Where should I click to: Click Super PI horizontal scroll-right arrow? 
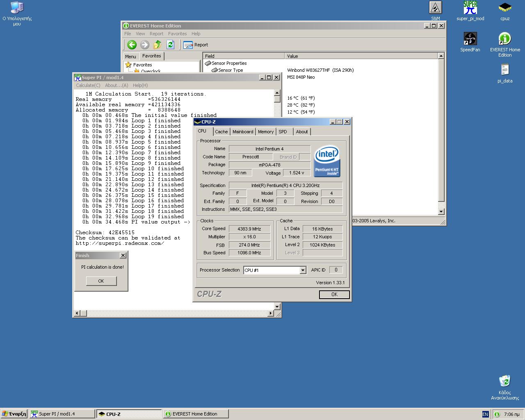[270, 313]
